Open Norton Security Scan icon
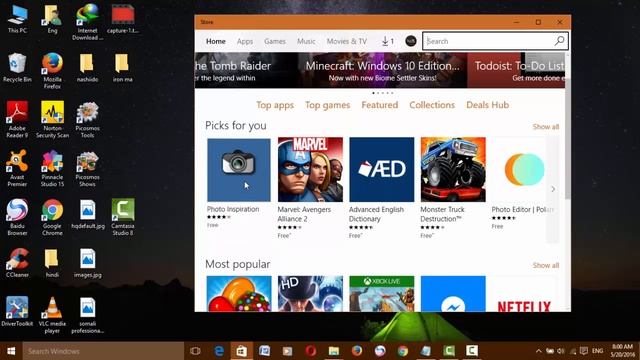640x360 pixels. tap(52, 120)
